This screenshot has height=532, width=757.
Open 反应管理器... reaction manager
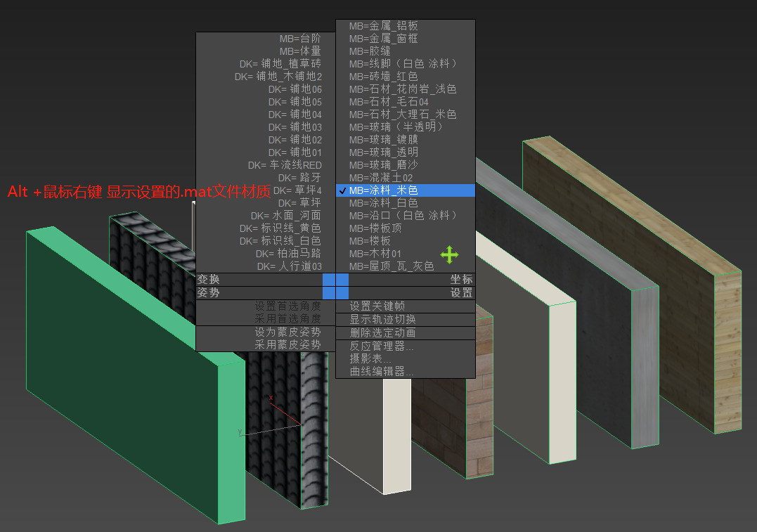382,346
